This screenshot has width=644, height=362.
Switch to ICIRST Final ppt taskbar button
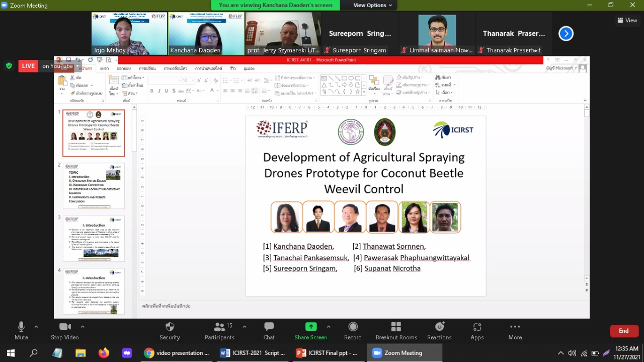[327, 353]
